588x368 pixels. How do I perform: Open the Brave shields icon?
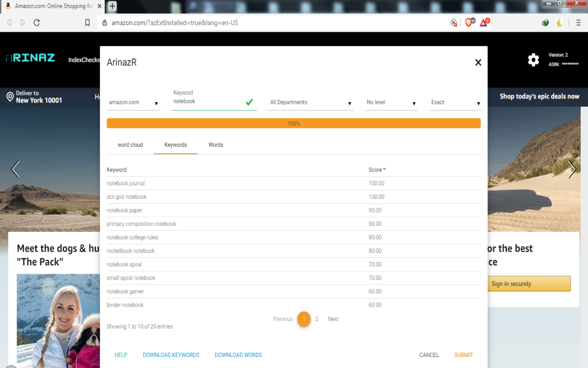pos(469,23)
